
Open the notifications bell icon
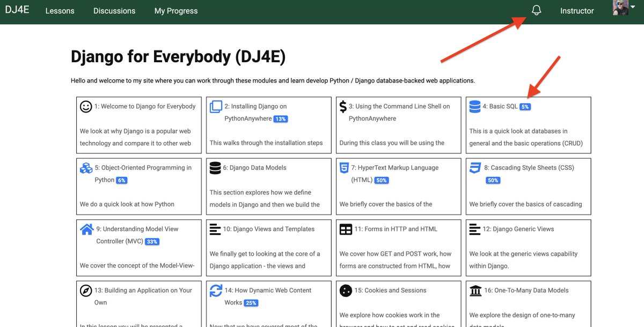coord(536,11)
